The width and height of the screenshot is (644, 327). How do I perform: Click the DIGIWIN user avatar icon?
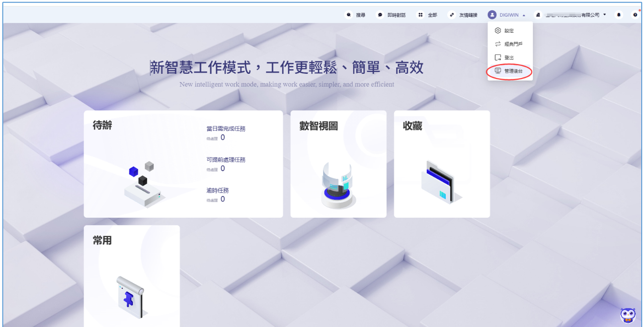tap(492, 15)
